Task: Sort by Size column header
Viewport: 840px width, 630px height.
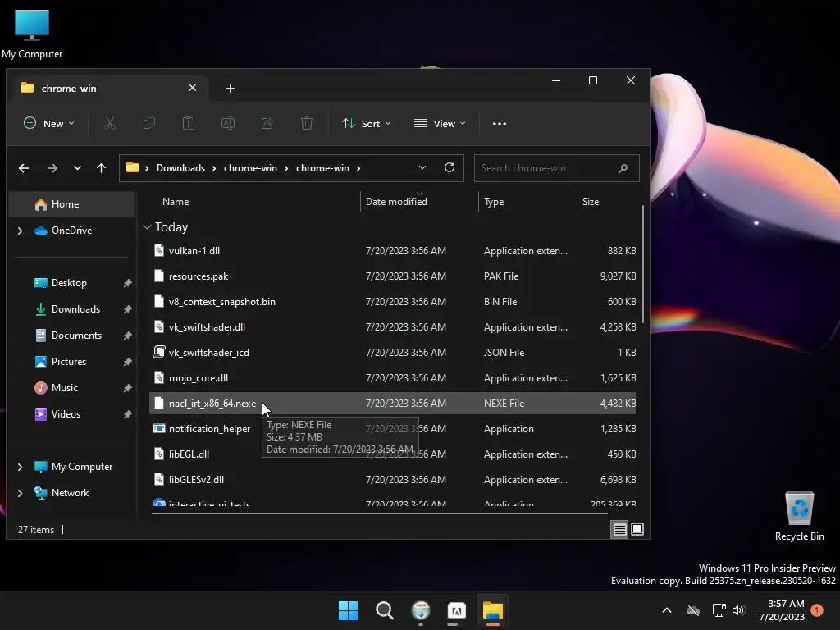Action: 591,202
